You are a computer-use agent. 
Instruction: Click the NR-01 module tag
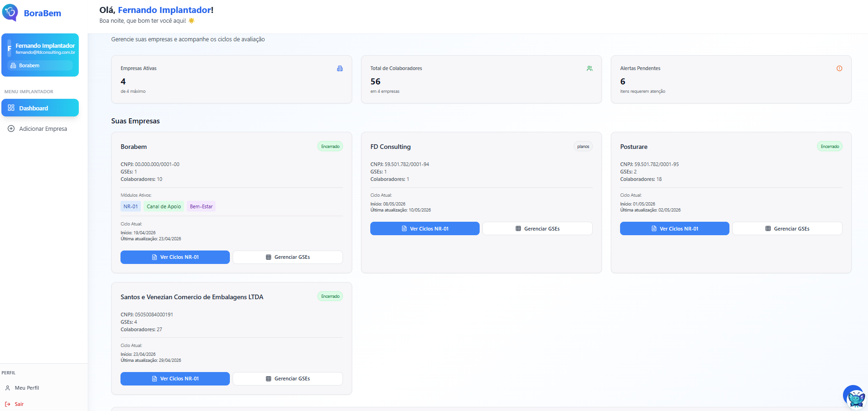coord(131,206)
